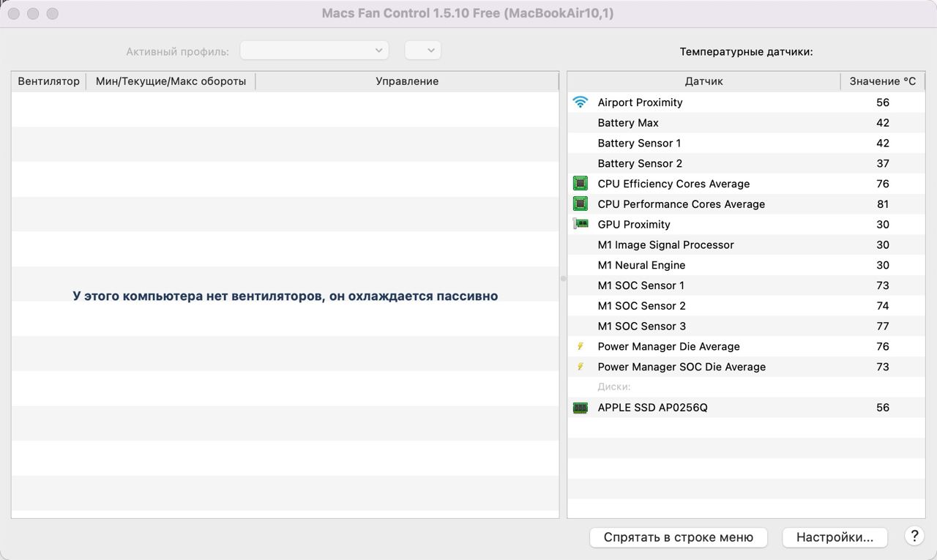Click the Активный профиль: label
This screenshot has width=937, height=560.
[177, 52]
